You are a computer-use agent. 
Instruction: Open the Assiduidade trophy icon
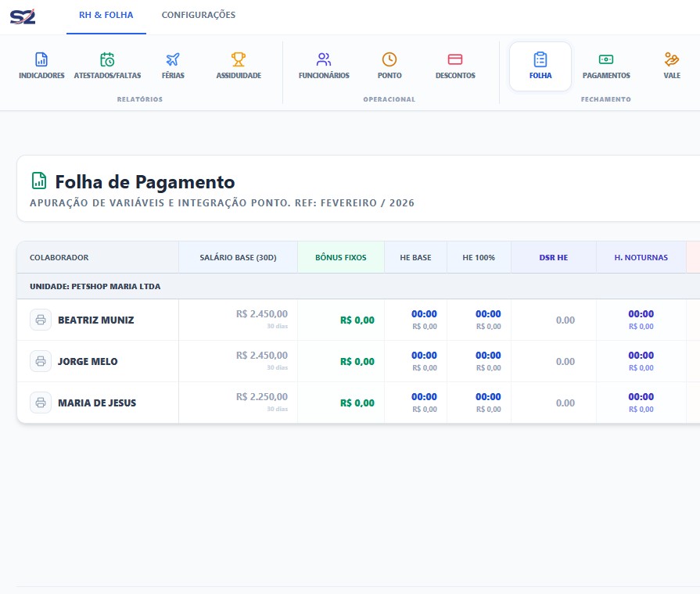(239, 60)
